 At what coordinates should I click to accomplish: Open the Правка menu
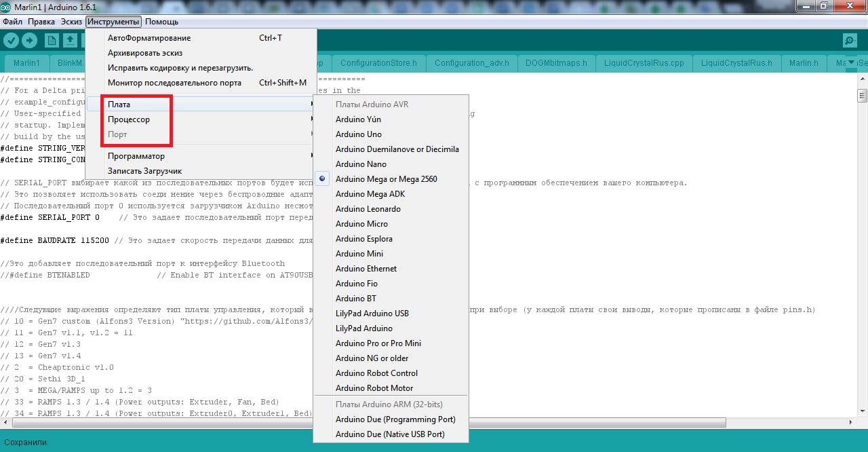pyautogui.click(x=41, y=22)
